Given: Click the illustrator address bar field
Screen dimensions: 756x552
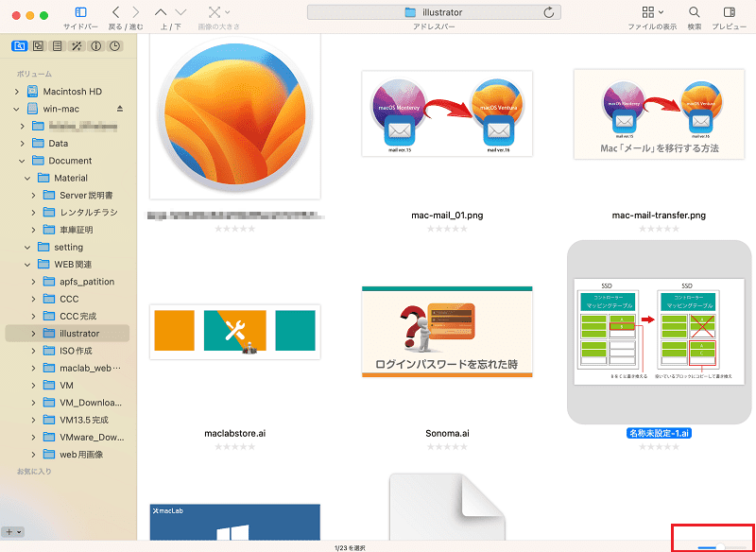Looking at the screenshot, I should (x=434, y=12).
